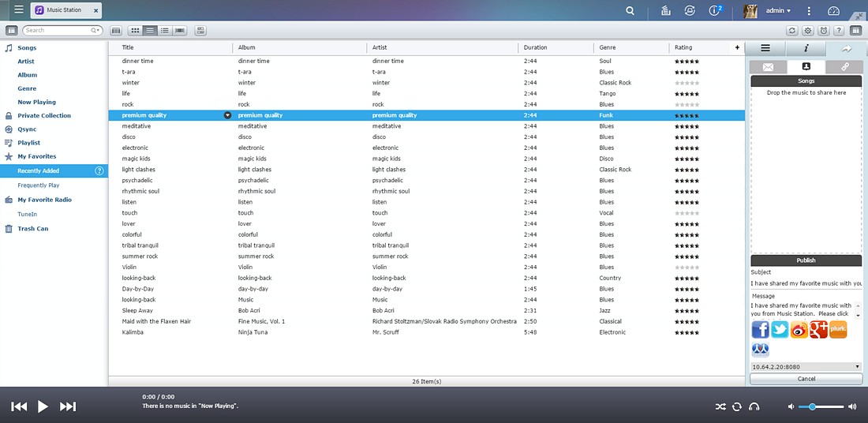The image size is (868, 423).
Task: Toggle shuffle playback
Action: click(x=720, y=407)
